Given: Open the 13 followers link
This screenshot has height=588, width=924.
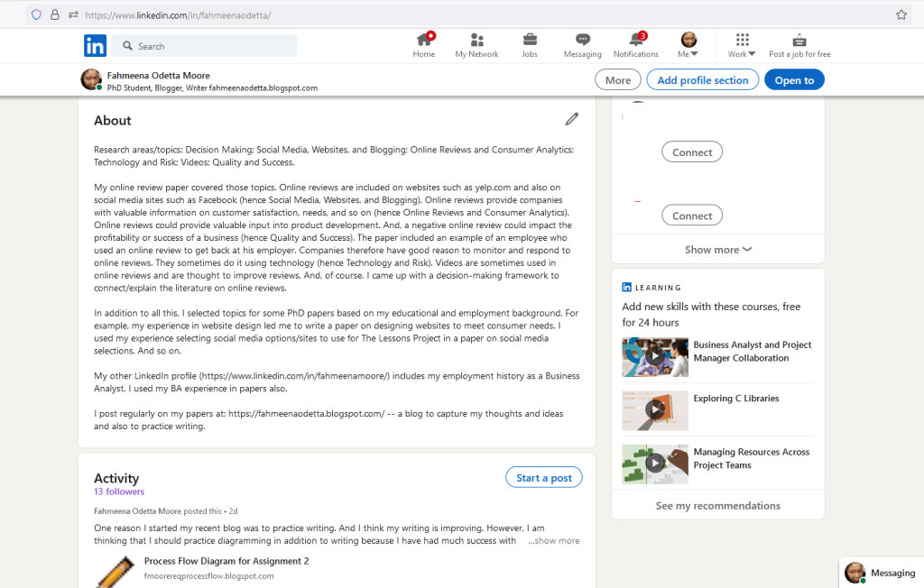Looking at the screenshot, I should [119, 492].
